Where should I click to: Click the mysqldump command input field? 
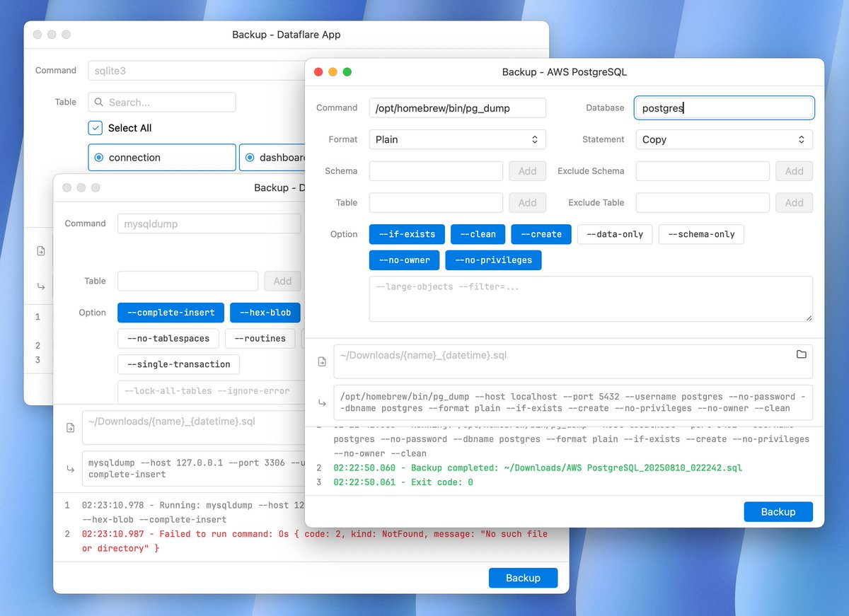tap(209, 223)
